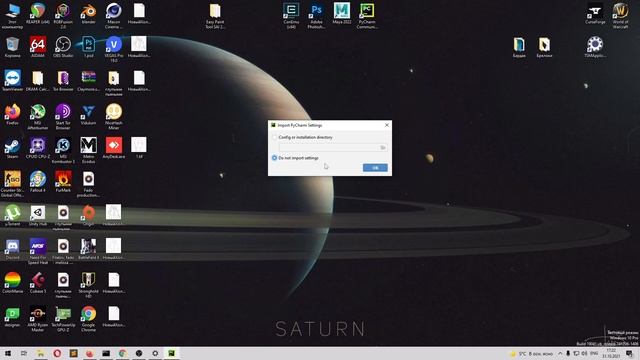Launch the Adobe Photoshop desktop shortcut
Screen dimensions: 640x360
(x=316, y=16)
